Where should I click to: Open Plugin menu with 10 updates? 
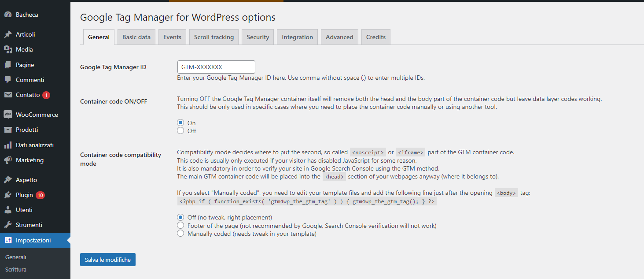pyautogui.click(x=25, y=195)
